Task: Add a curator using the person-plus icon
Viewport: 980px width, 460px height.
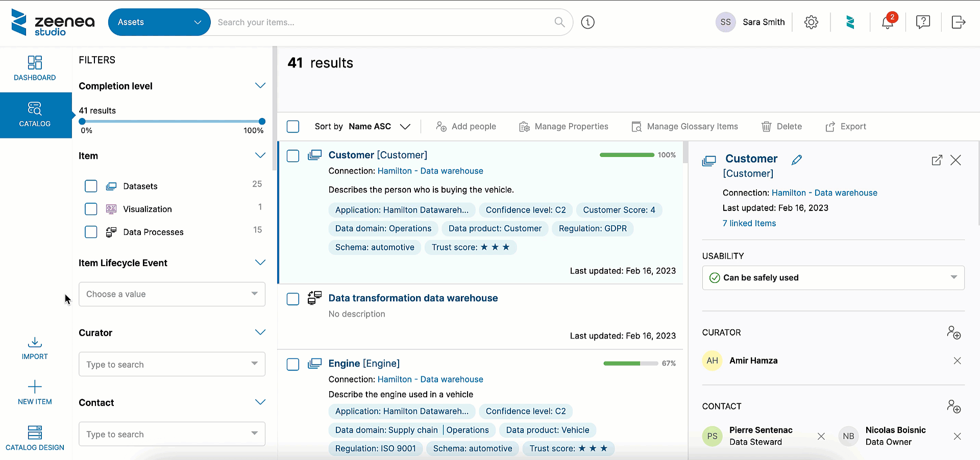Action: click(x=954, y=332)
